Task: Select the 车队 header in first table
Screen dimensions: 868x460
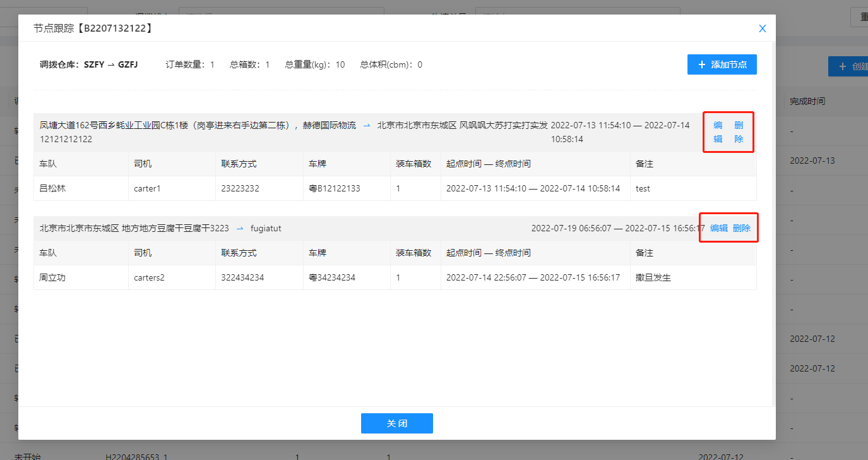Action: tap(48, 164)
